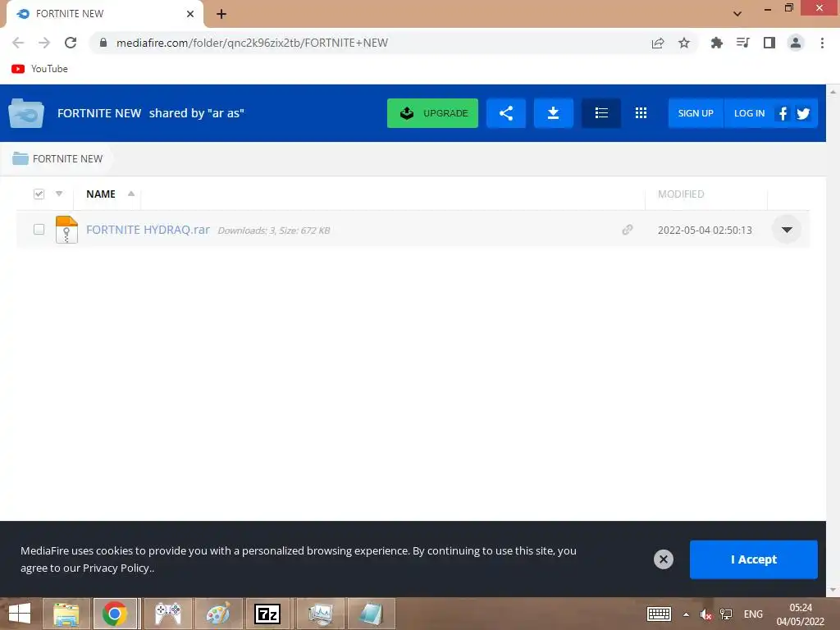Open YouTube bookmark
This screenshot has height=630, width=840.
pos(39,69)
